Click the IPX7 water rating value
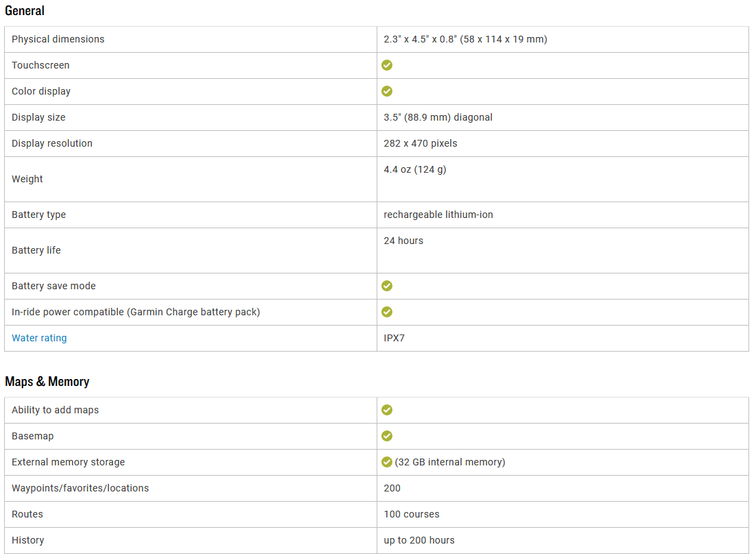The image size is (756, 560). pos(394,338)
